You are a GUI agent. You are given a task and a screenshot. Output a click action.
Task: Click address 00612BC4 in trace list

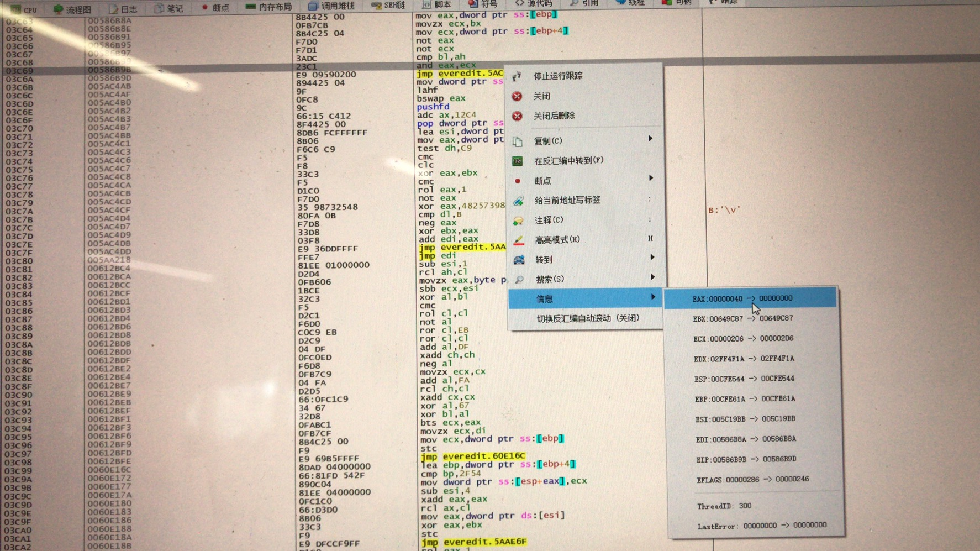(109, 268)
